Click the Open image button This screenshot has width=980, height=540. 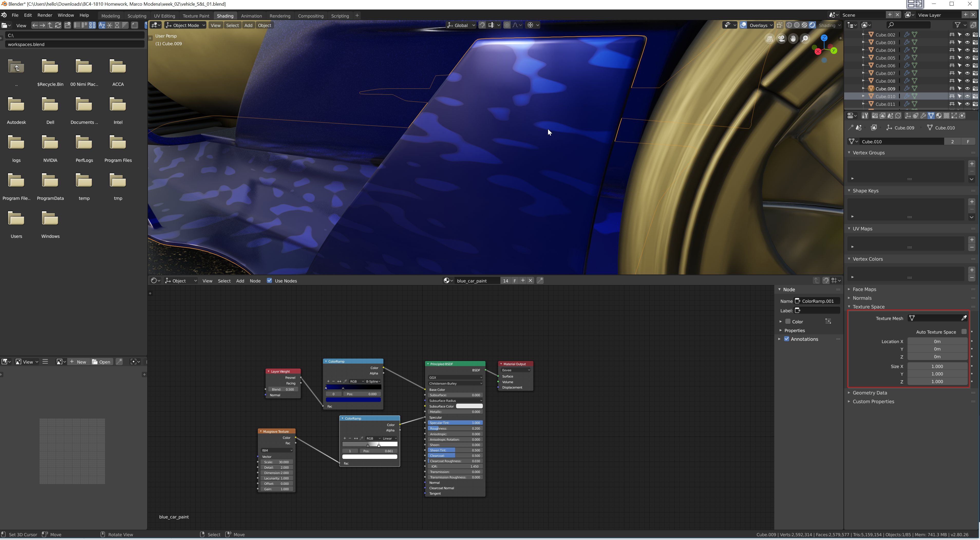click(101, 362)
